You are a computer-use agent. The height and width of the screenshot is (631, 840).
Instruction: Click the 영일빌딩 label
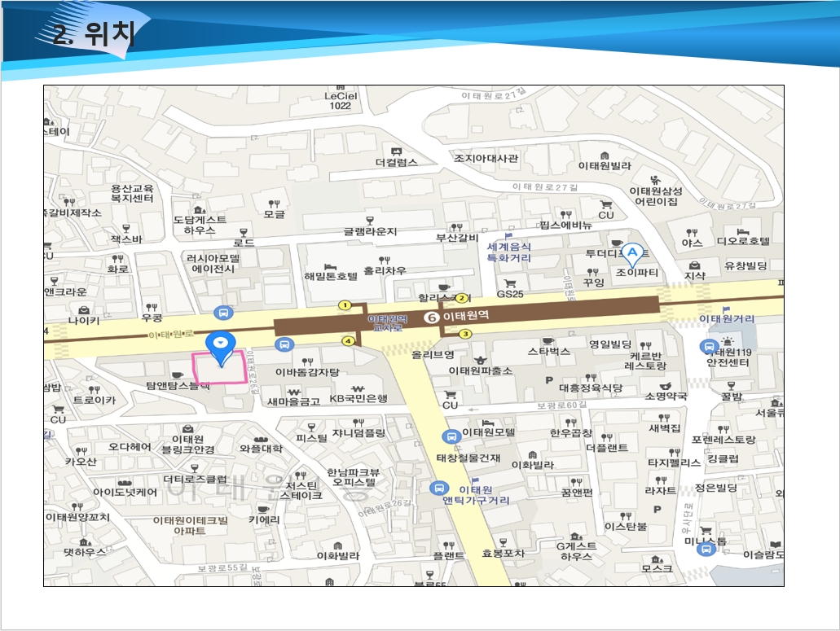click(x=609, y=344)
